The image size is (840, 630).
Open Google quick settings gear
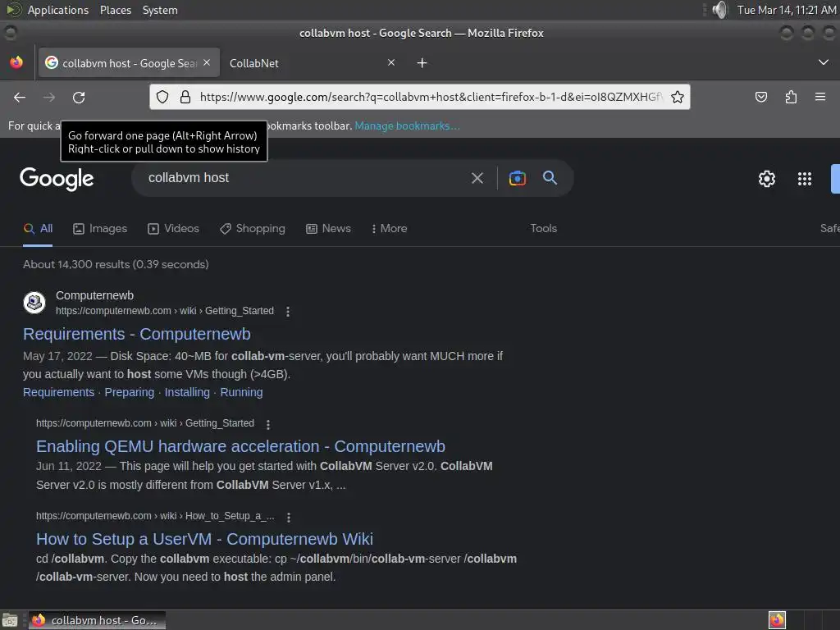(x=767, y=178)
